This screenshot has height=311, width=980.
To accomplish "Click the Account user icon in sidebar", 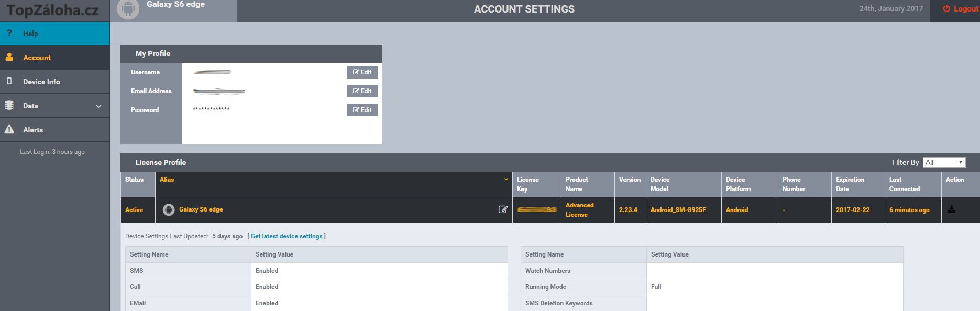I will pos(9,58).
